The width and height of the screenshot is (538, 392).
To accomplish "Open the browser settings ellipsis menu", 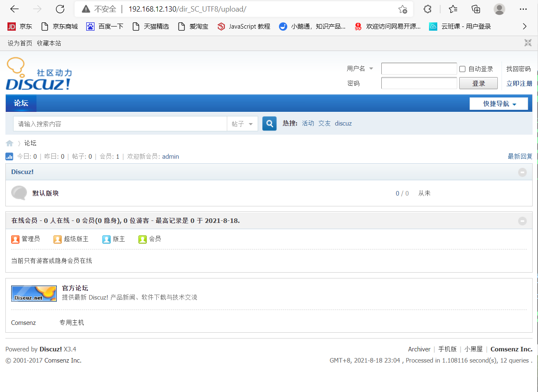I will 523,9.
